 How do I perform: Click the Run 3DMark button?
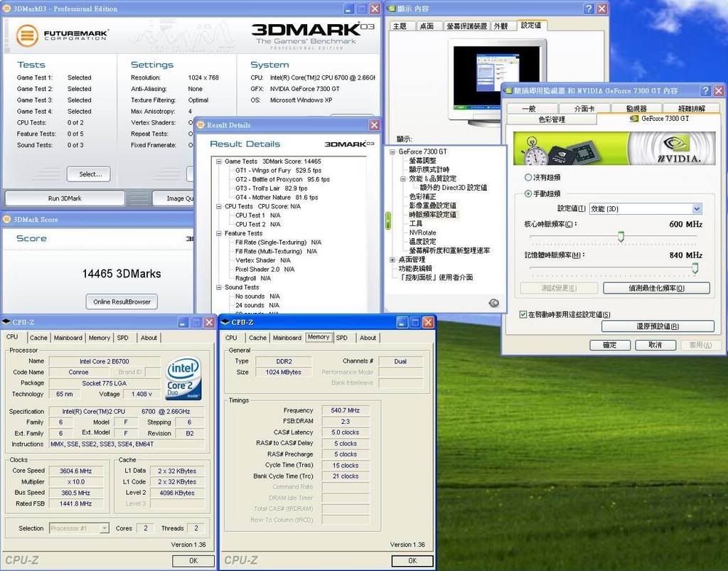coord(65,198)
